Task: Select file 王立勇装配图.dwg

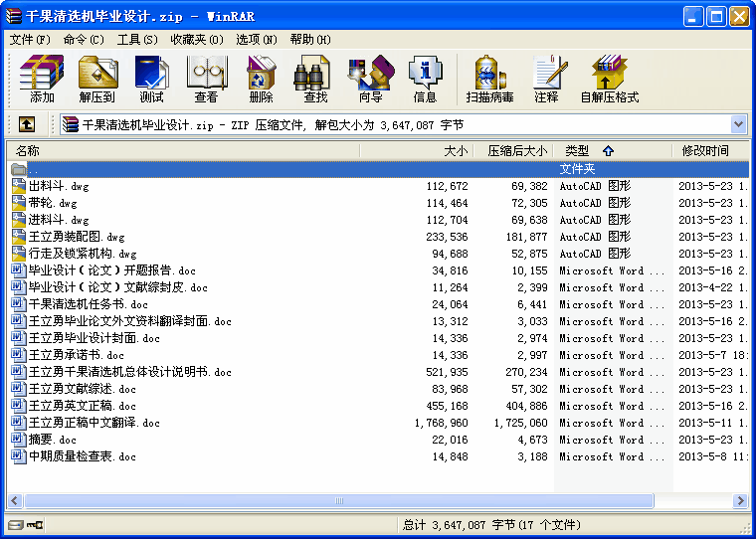Action: pyautogui.click(x=76, y=238)
